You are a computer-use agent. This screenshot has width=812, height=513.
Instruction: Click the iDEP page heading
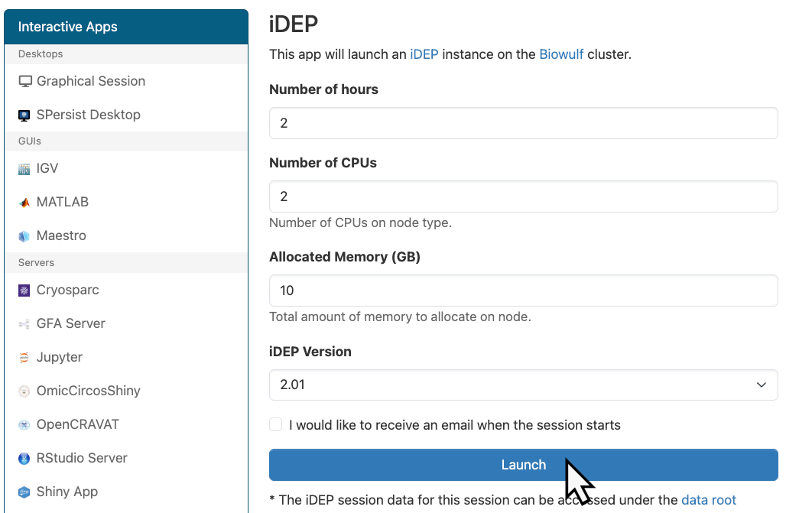(293, 24)
